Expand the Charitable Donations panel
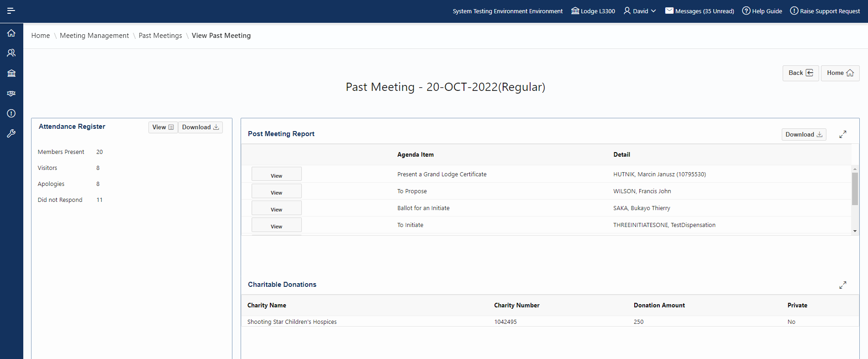Screen dimensions: 868x359 [842, 285]
